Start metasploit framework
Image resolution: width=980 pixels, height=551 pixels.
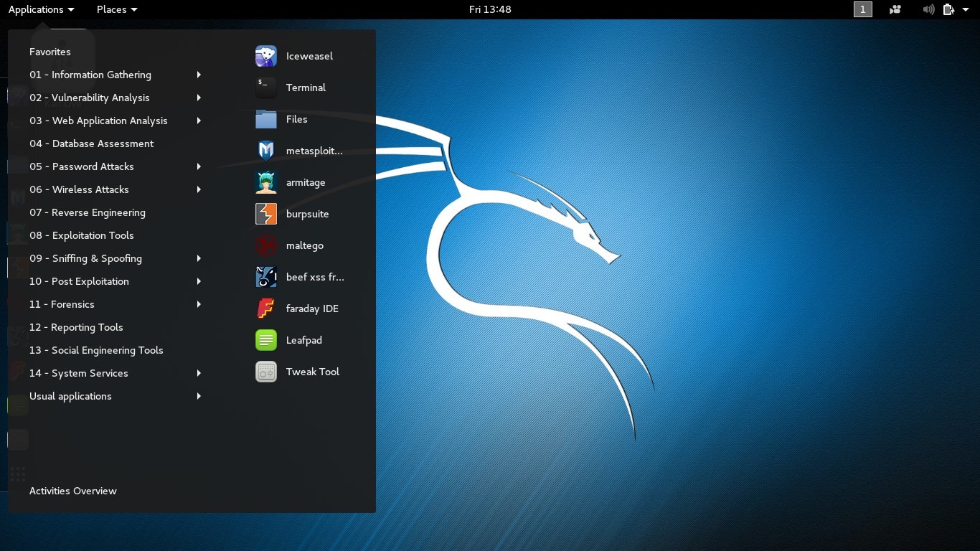tap(314, 151)
